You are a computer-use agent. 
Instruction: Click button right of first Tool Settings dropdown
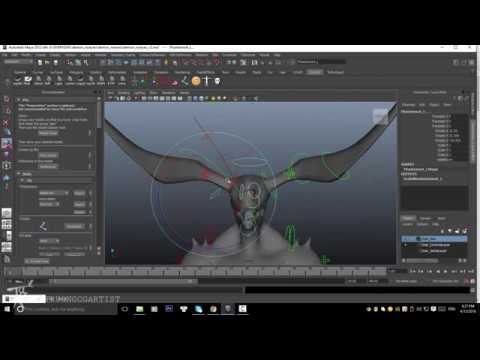click(79, 193)
